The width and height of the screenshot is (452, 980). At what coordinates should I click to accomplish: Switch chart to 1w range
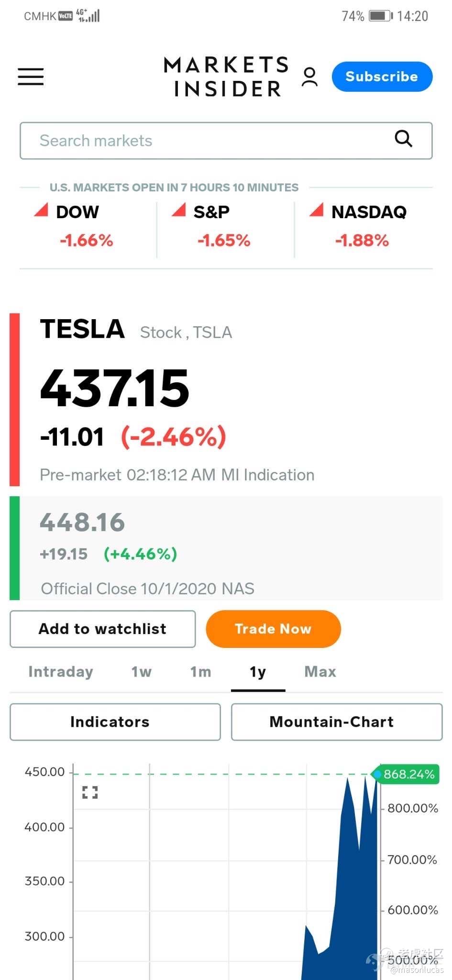click(142, 671)
